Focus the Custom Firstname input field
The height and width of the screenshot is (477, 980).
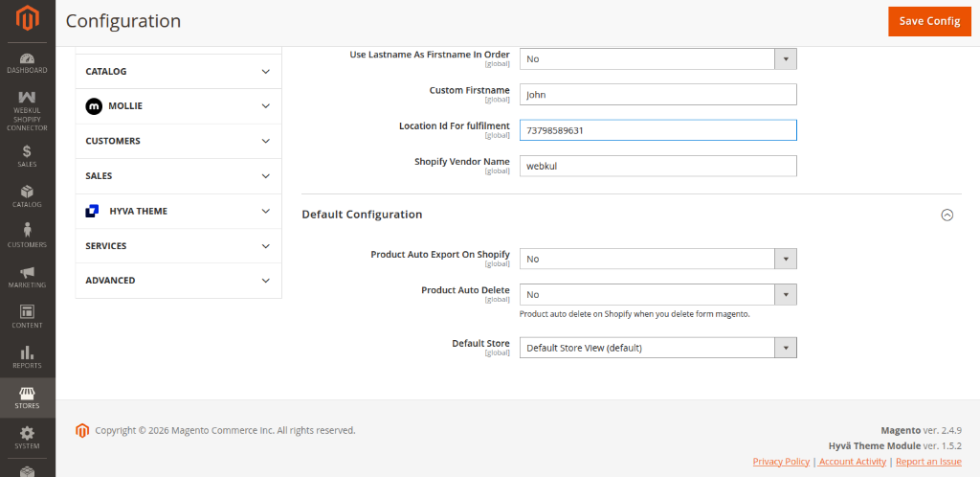pos(658,95)
